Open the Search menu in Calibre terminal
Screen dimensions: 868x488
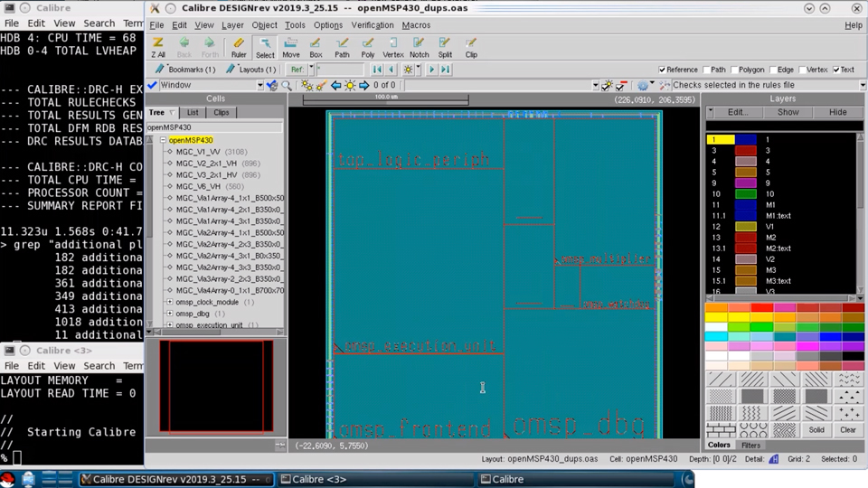99,23
